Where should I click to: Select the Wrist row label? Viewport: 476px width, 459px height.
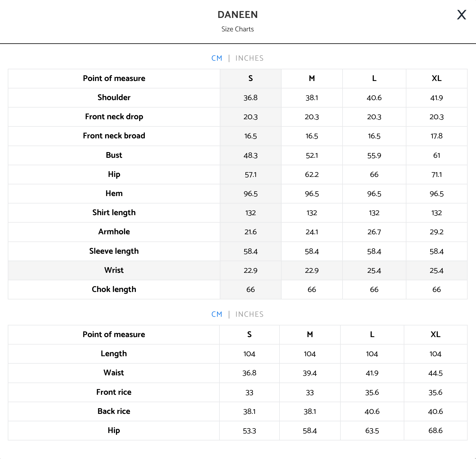[114, 270]
